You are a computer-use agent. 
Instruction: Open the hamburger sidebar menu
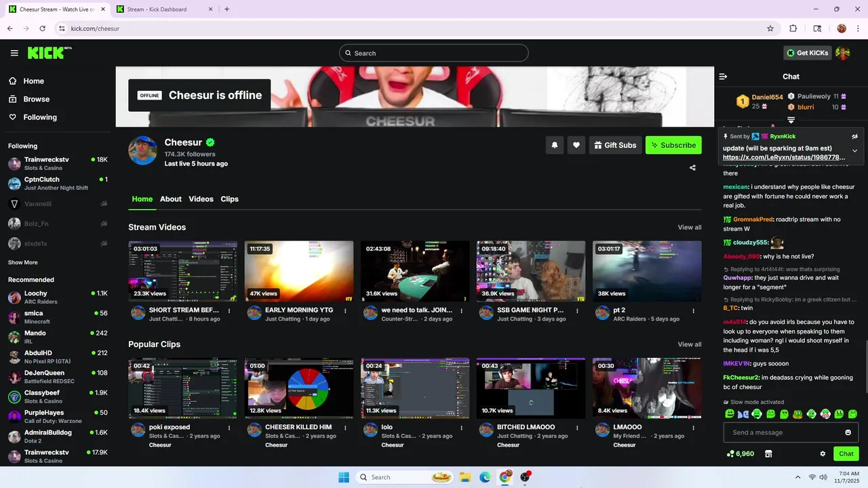14,53
